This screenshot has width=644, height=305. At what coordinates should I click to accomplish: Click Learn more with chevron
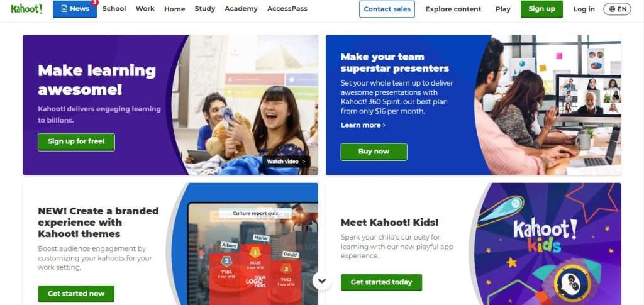(x=363, y=125)
